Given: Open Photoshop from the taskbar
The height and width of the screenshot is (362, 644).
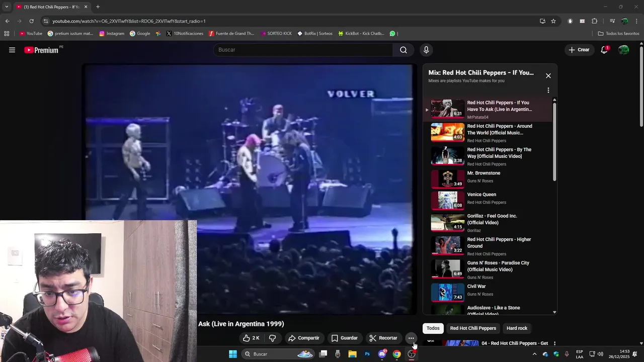Looking at the screenshot, I should tap(367, 354).
